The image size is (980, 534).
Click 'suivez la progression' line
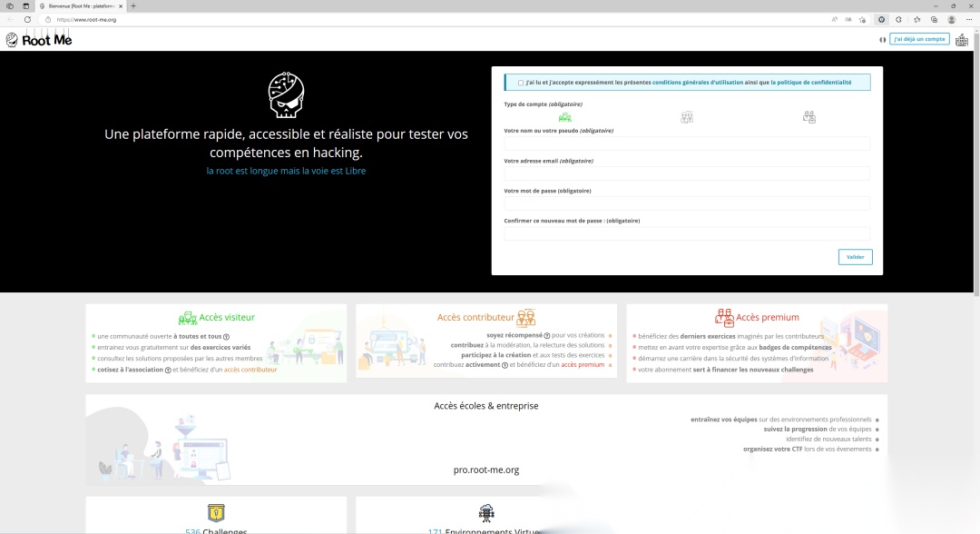pos(818,429)
